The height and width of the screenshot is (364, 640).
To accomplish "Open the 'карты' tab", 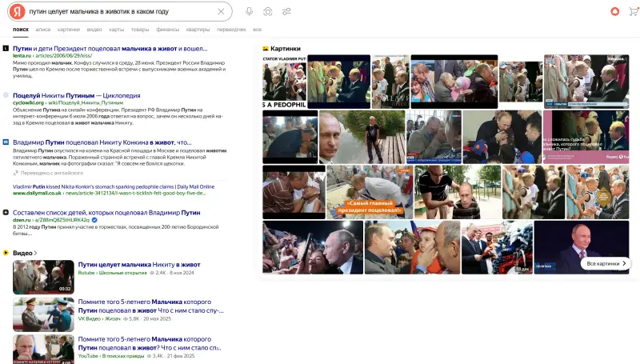I will click(117, 30).
